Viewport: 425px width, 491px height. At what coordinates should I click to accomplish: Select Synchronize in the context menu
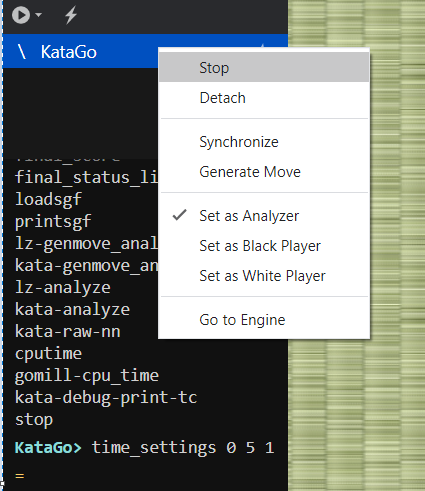tap(264, 142)
